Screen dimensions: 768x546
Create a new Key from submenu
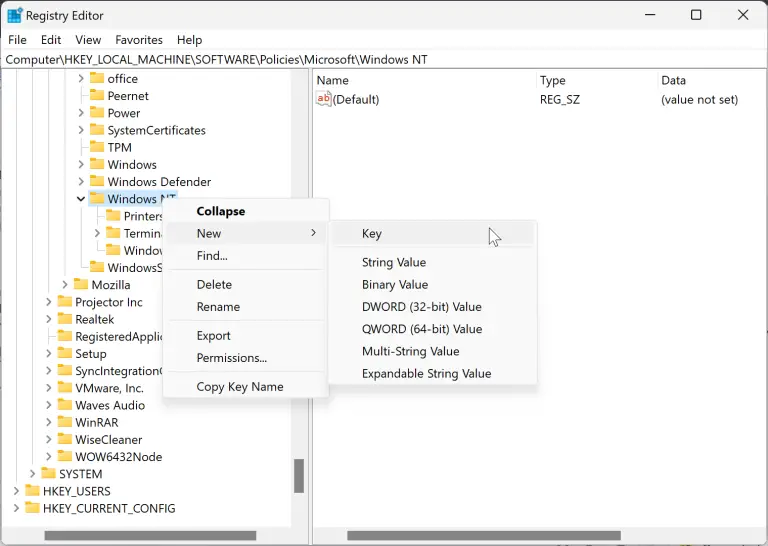[433, 234]
